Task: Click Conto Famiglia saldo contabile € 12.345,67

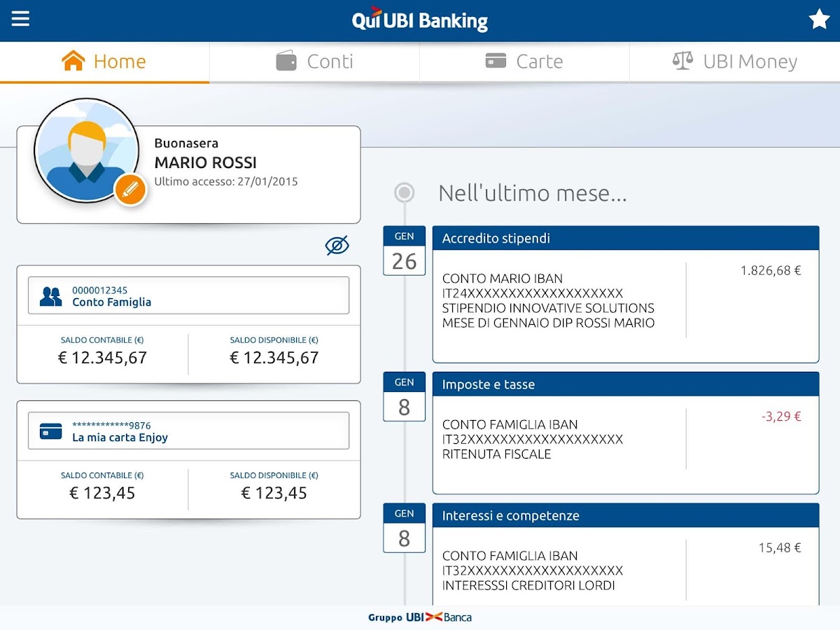Action: click(102, 358)
